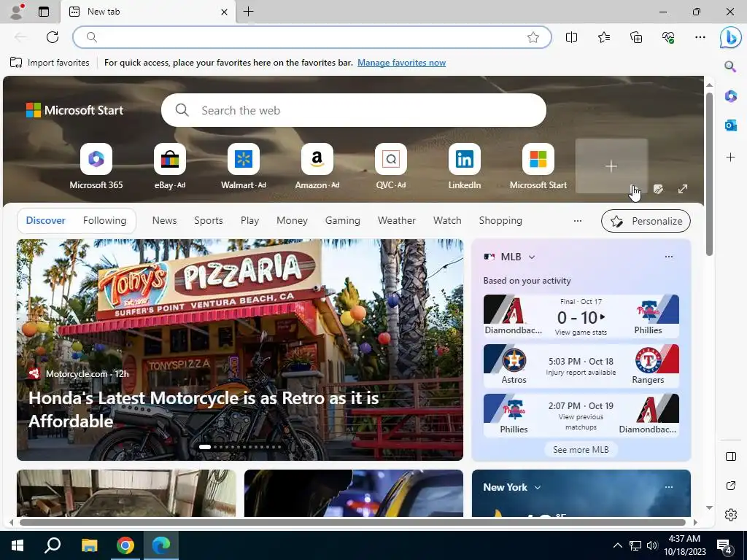
Task: Expand the New York location dropdown
Action: tap(538, 488)
